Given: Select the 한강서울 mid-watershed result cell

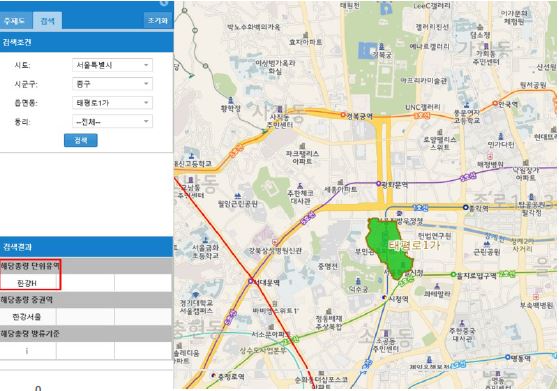Looking at the screenshot, I should coord(28,317).
